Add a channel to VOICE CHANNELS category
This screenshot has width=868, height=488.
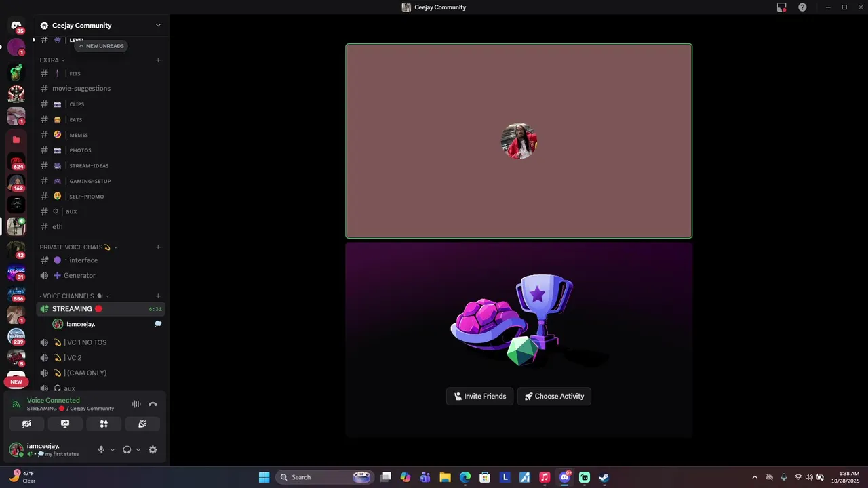(158, 296)
